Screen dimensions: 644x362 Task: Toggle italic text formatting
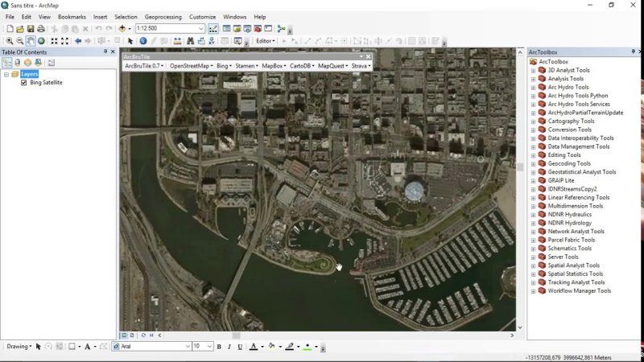(229, 347)
